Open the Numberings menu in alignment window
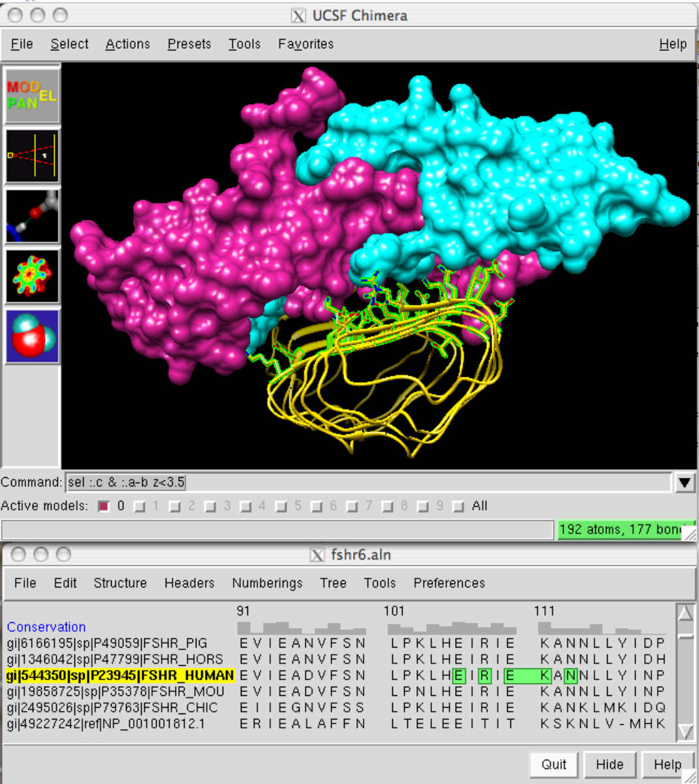 click(x=267, y=583)
